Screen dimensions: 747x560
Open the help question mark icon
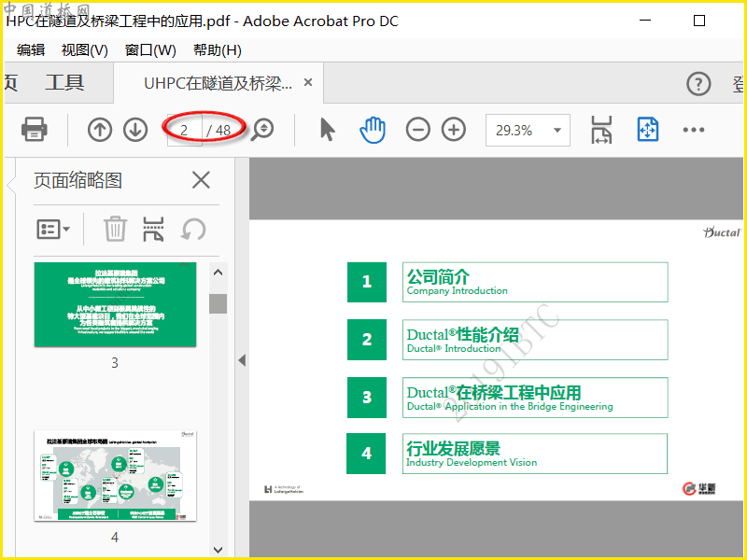(x=698, y=84)
